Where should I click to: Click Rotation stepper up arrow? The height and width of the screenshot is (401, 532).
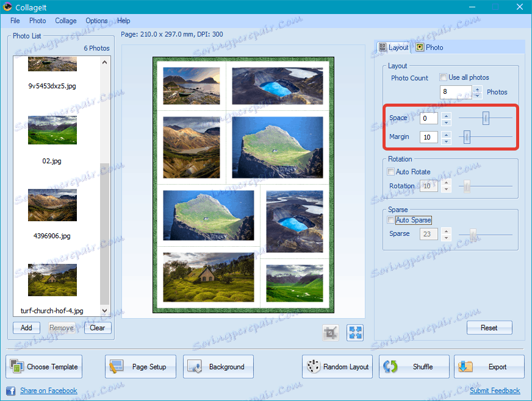tap(446, 183)
